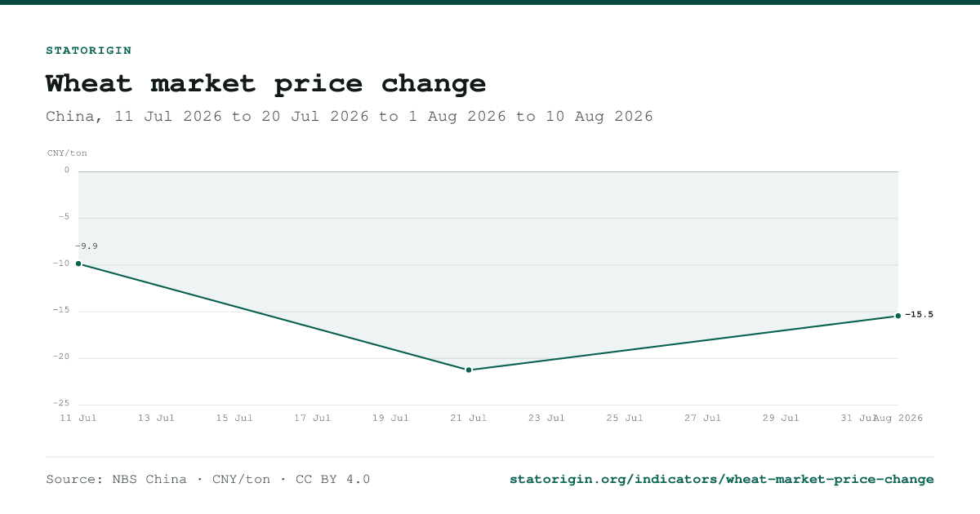Image resolution: width=980 pixels, height=514 pixels.
Task: Click the CNY/ton axis unit label
Action: [67, 153]
